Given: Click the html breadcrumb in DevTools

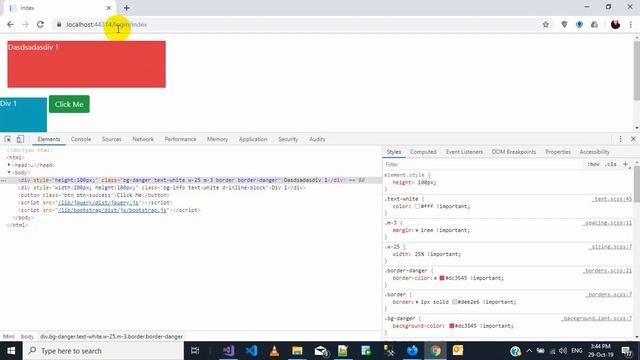Looking at the screenshot, I should click(x=9, y=337).
